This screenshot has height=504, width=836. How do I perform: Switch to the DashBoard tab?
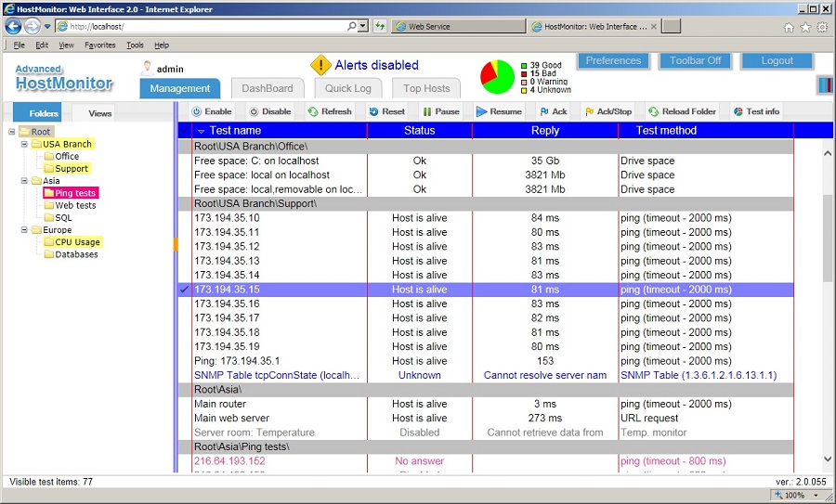268,88
